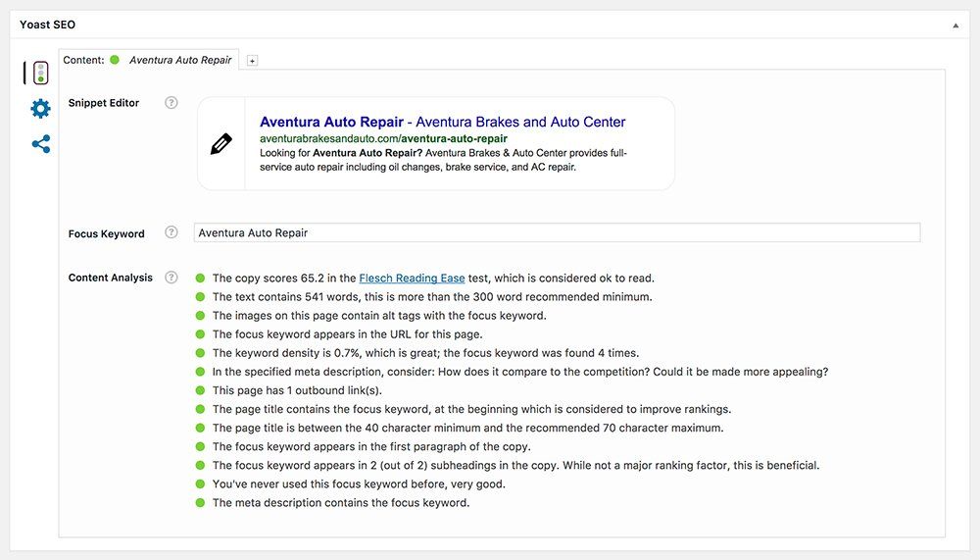Viewport: 980px width, 560px height.
Task: Click the green dot beside Flesch score line
Action: (x=200, y=278)
